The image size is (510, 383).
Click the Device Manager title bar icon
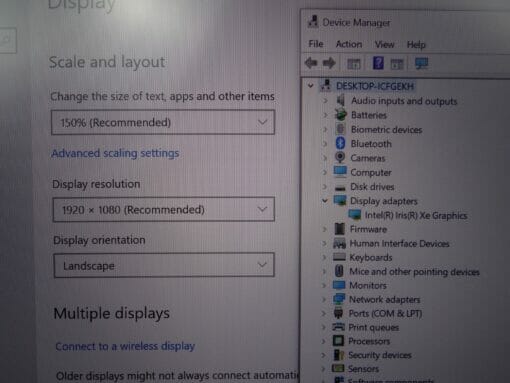pos(313,22)
